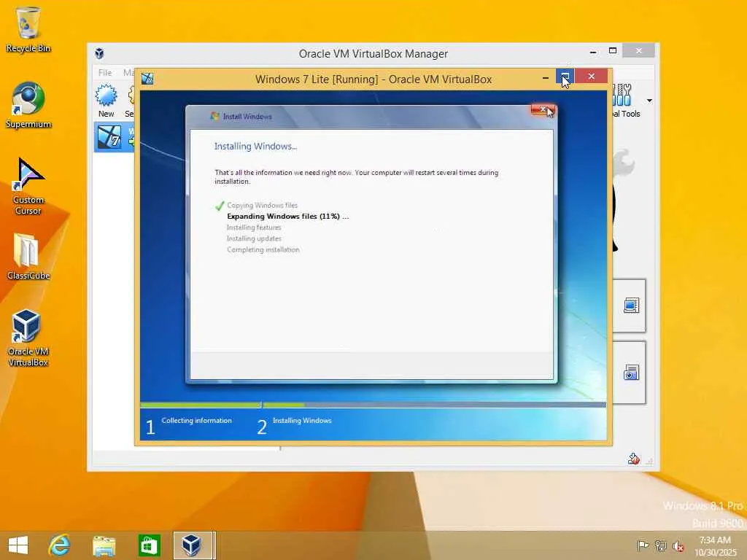Open the Windows Start button
The image size is (747, 560).
pos(18,545)
